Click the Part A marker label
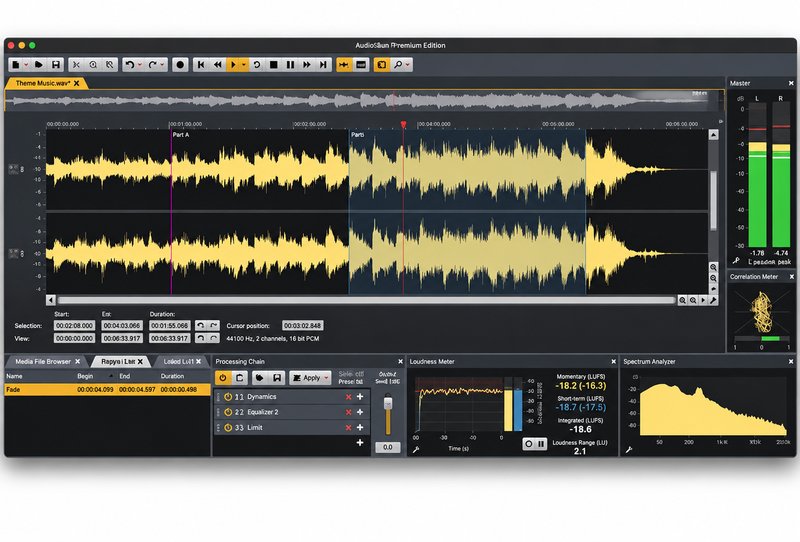This screenshot has width=800, height=542. 181,135
